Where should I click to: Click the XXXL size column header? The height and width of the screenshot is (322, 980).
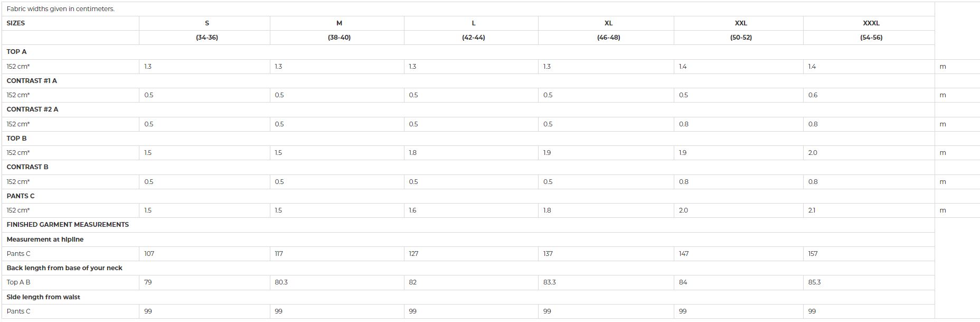[871, 23]
